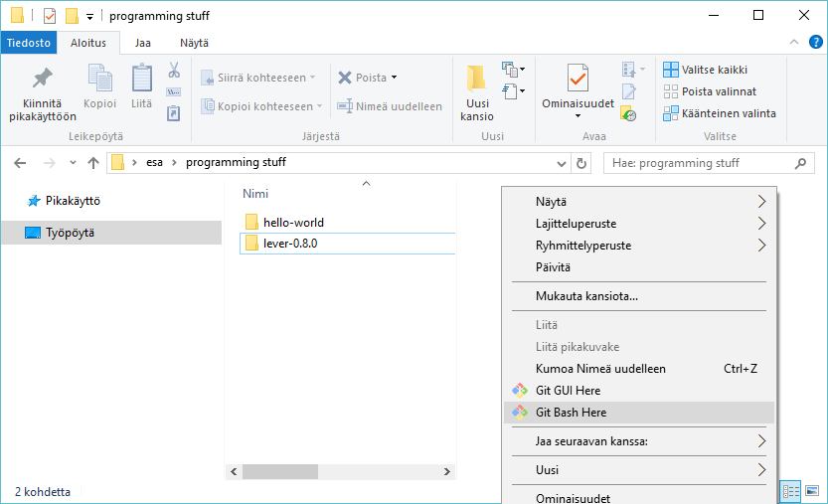
Task: Open the Jaa ribbon tab
Action: 143,43
